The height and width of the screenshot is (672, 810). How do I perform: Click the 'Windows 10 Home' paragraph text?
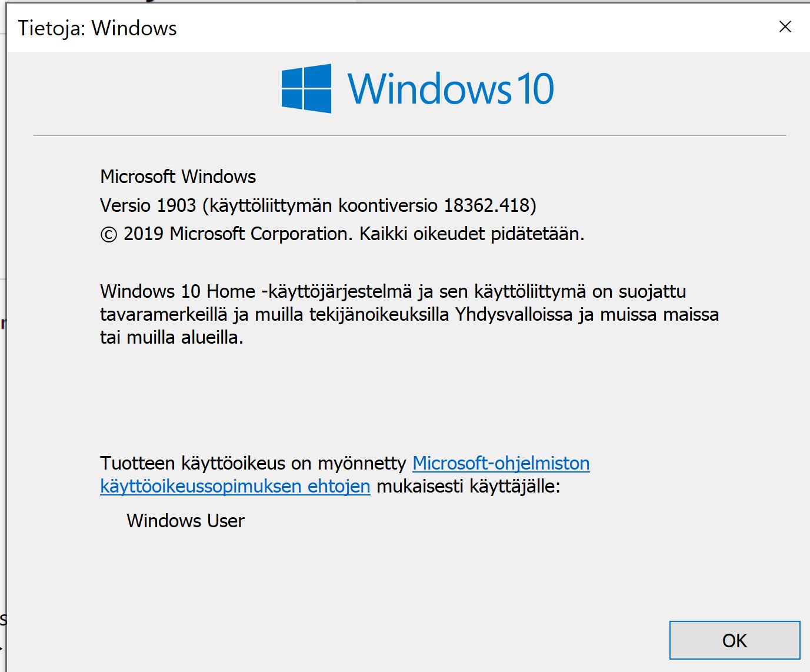pyautogui.click(x=409, y=314)
